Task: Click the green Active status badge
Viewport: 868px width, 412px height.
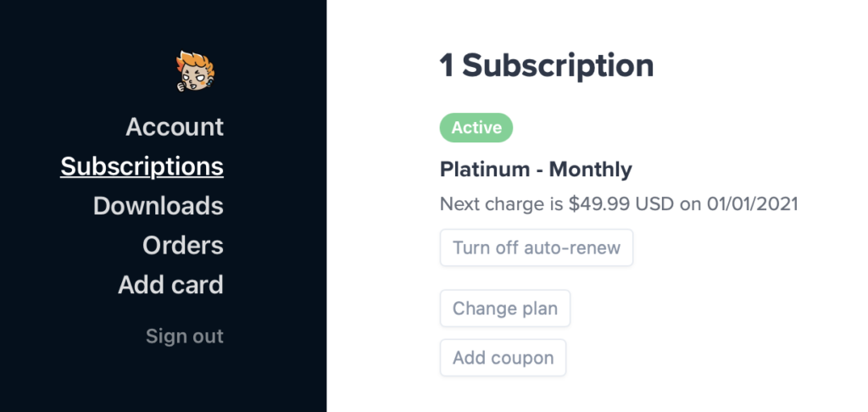Action: pyautogui.click(x=476, y=128)
